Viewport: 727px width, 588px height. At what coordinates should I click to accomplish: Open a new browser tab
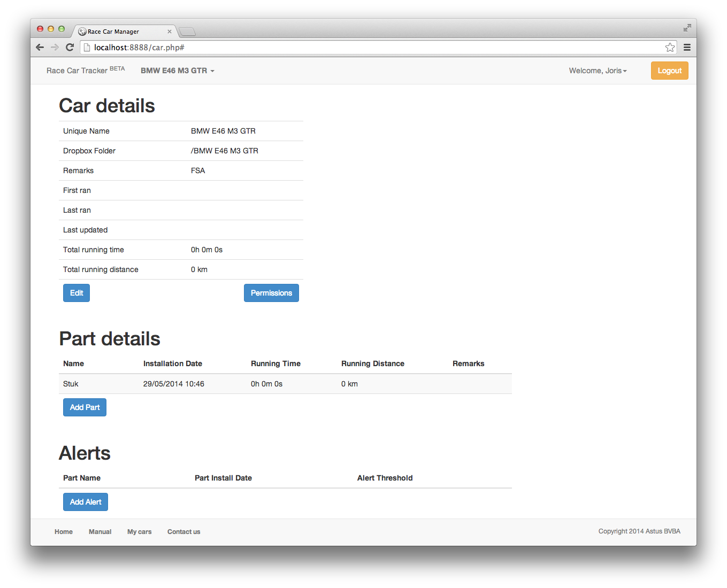tap(187, 32)
